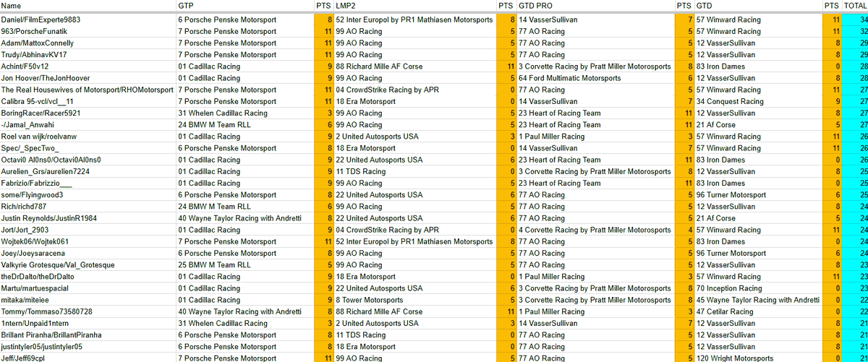Click the LMP2 column header

tap(415, 6)
